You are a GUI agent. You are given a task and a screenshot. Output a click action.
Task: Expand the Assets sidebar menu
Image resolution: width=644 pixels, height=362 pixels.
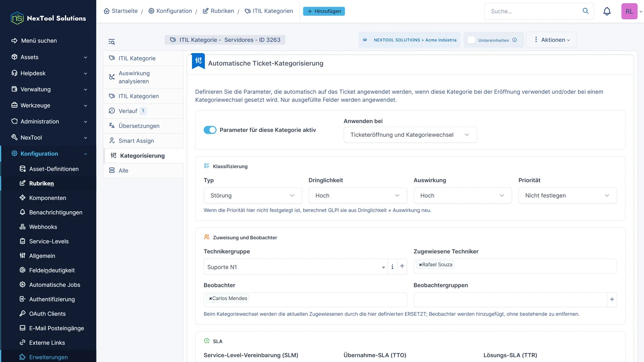pyautogui.click(x=48, y=57)
